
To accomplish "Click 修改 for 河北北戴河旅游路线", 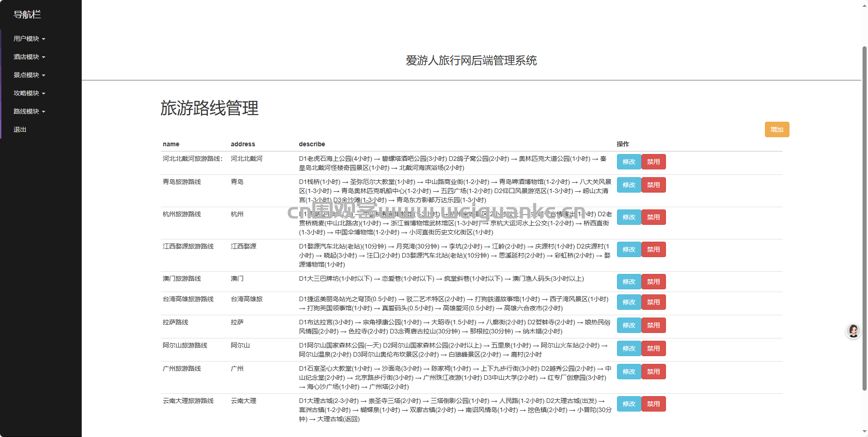I will click(629, 162).
